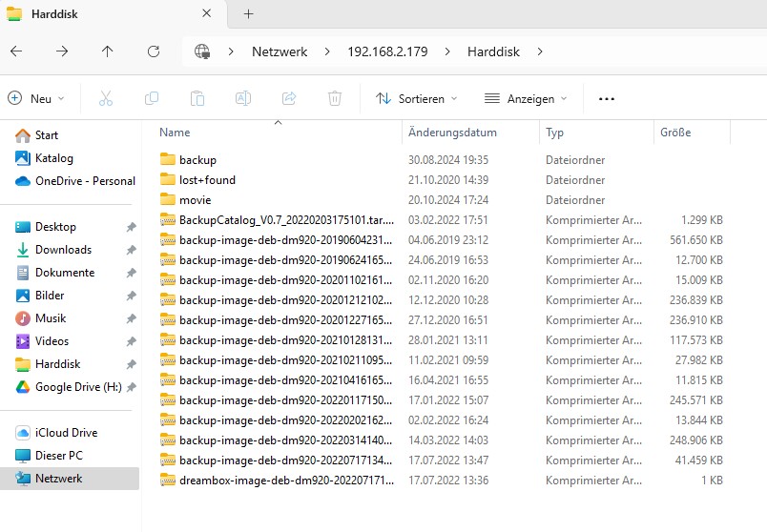This screenshot has width=767, height=532.
Task: Select the movie folder
Action: 195,200
